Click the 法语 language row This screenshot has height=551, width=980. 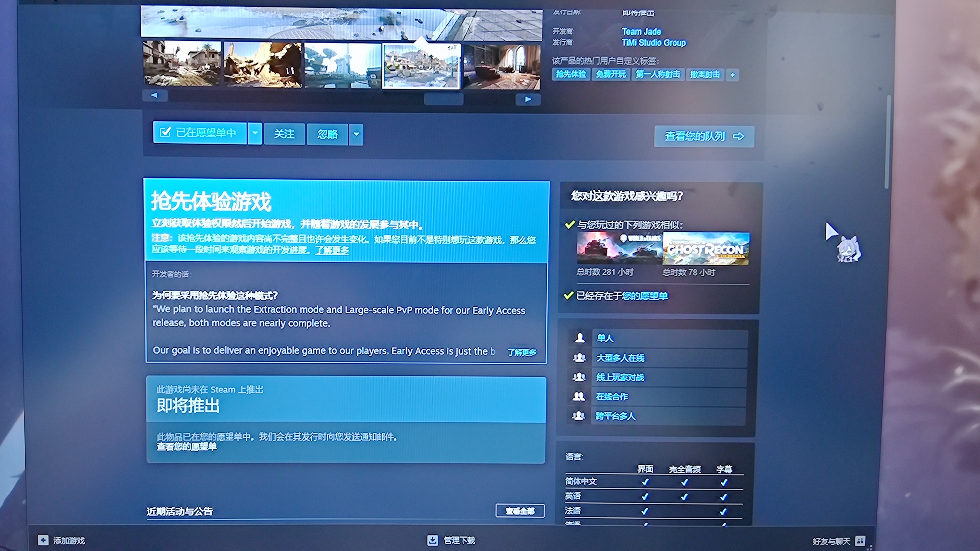[653, 511]
